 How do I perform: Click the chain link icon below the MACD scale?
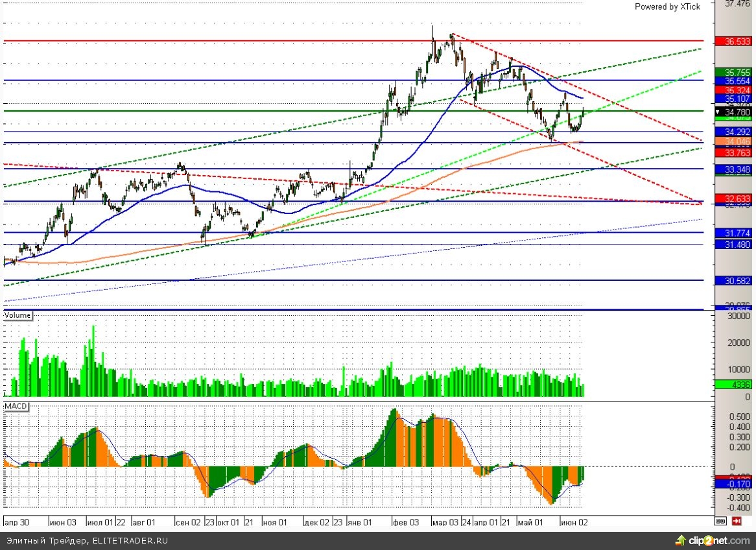[x=720, y=521]
